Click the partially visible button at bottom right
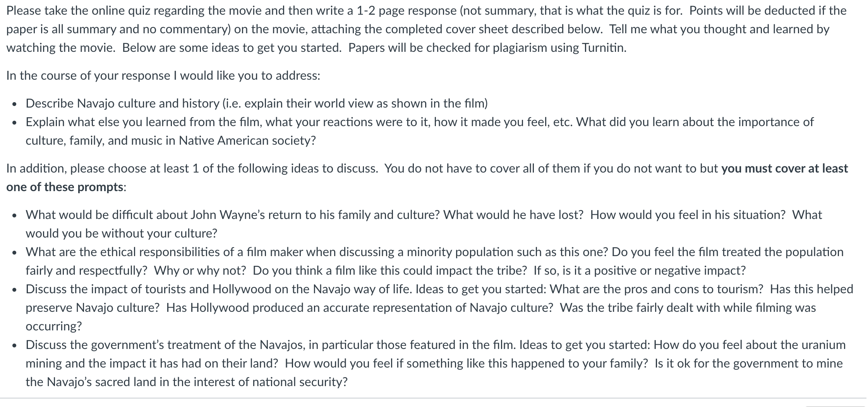Viewport: 868px width, 407px height. [835, 406]
